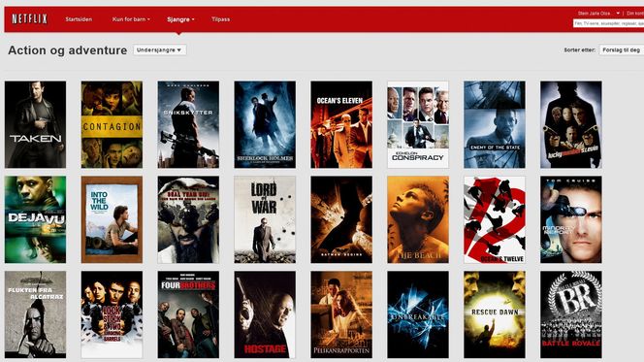Image resolution: width=644 pixels, height=362 pixels.
Task: Open the Sjangre menu
Action: click(180, 19)
